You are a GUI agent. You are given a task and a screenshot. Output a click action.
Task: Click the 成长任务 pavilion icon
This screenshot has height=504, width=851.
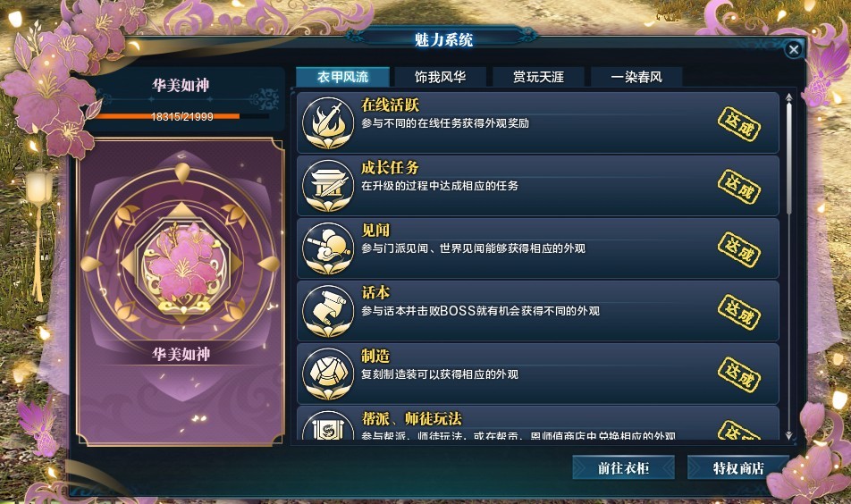328,186
